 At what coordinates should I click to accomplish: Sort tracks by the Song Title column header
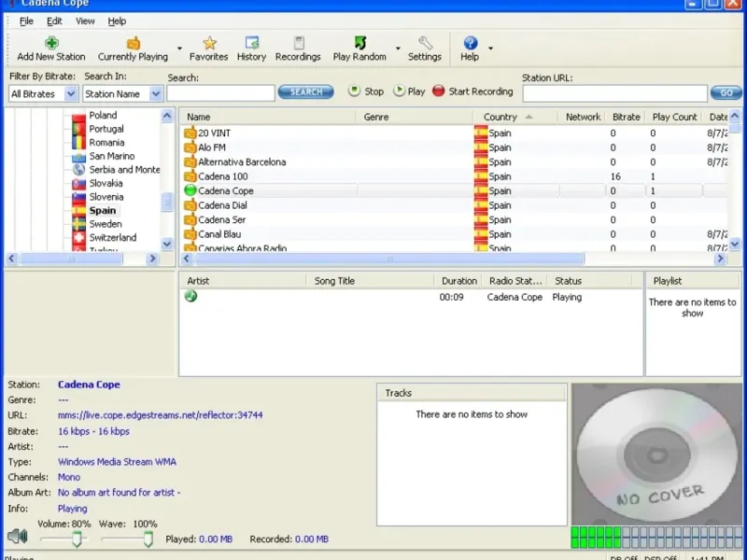pyautogui.click(x=370, y=281)
